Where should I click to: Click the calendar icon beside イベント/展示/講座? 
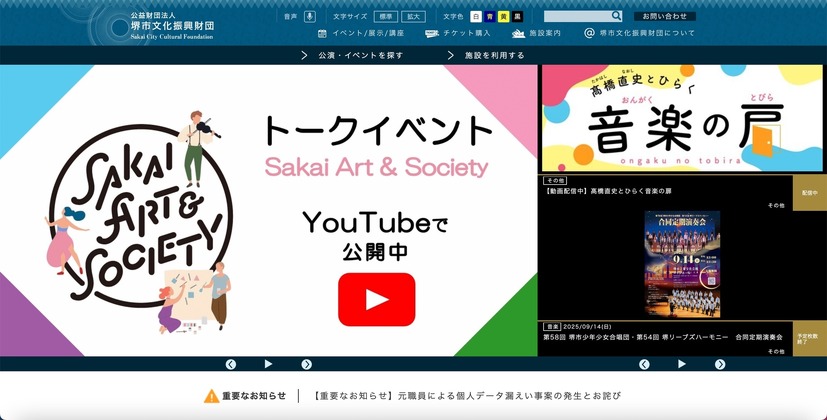tap(322, 33)
